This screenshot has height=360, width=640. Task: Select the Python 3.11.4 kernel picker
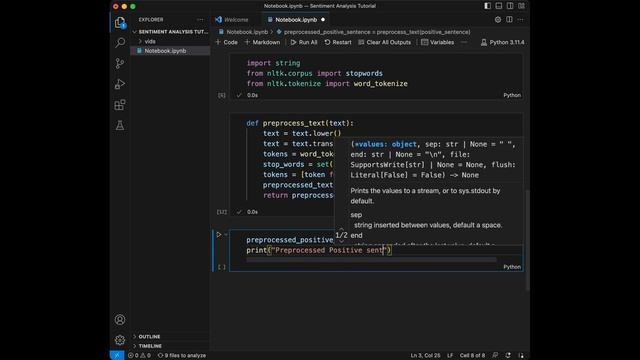(x=502, y=42)
